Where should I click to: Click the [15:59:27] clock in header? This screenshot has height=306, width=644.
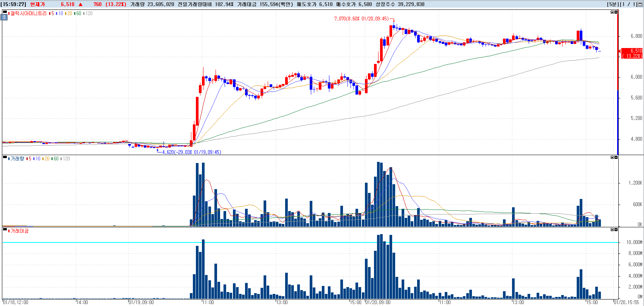13,4
